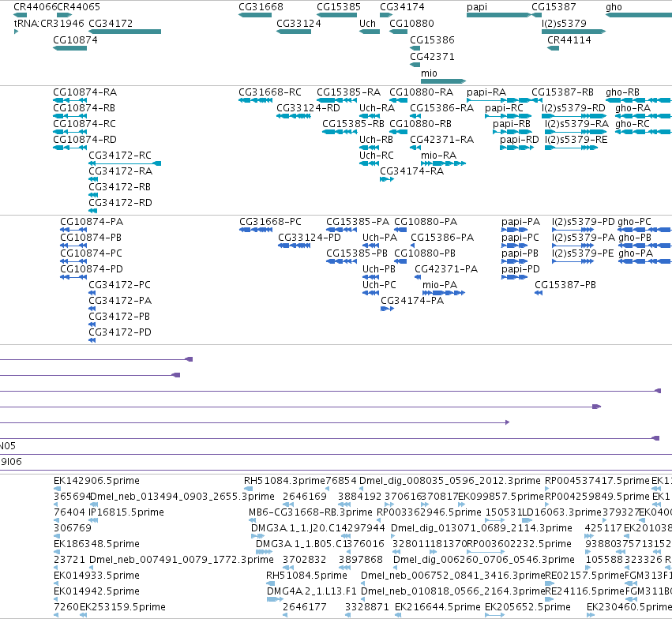Select transcript CG10874-RD

point(84,140)
